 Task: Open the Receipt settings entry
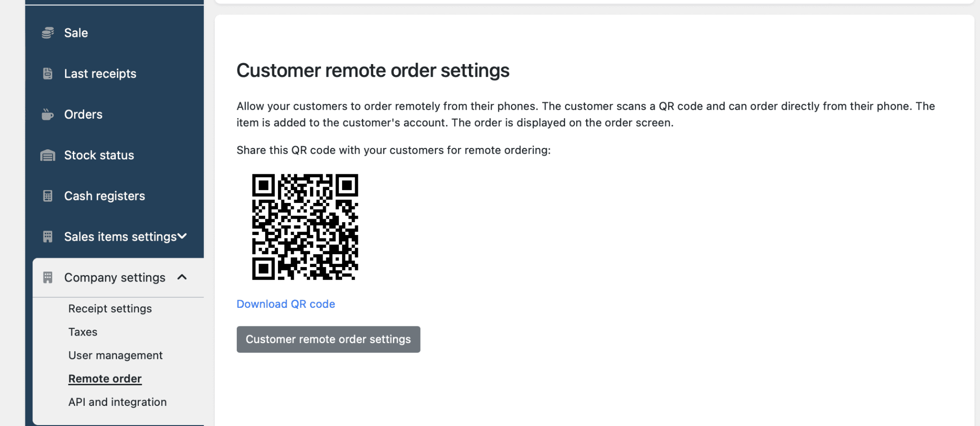pos(110,308)
